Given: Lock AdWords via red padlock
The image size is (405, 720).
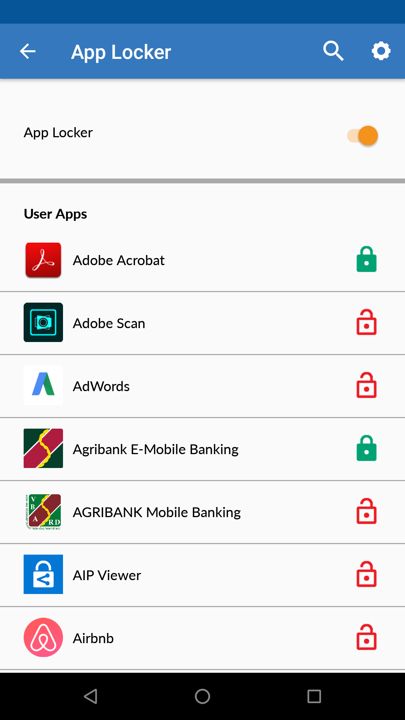Looking at the screenshot, I should tap(366, 385).
